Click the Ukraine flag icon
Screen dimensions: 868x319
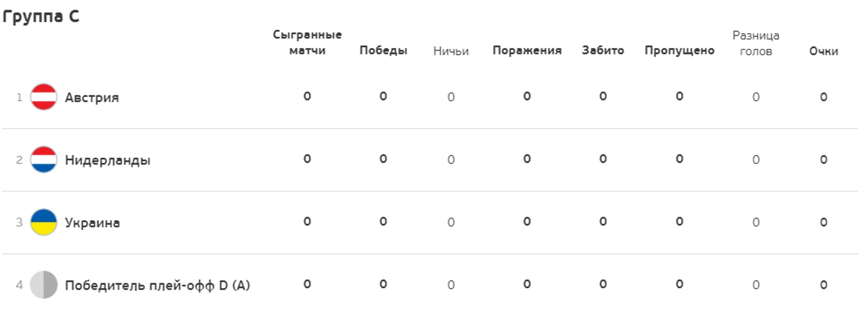(x=43, y=222)
